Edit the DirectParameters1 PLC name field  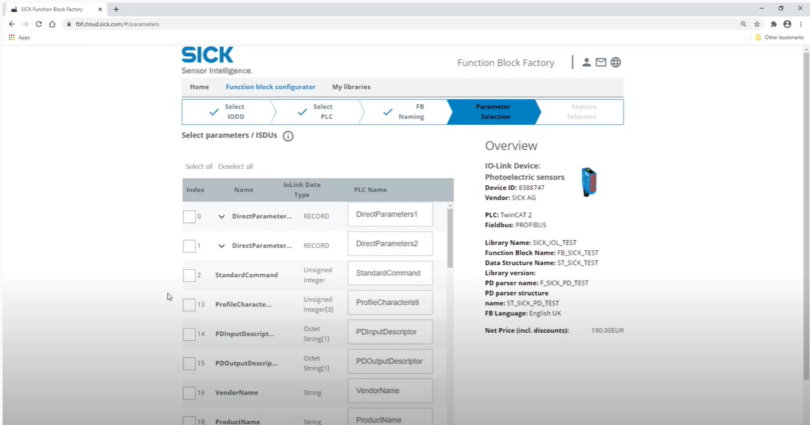pos(390,214)
